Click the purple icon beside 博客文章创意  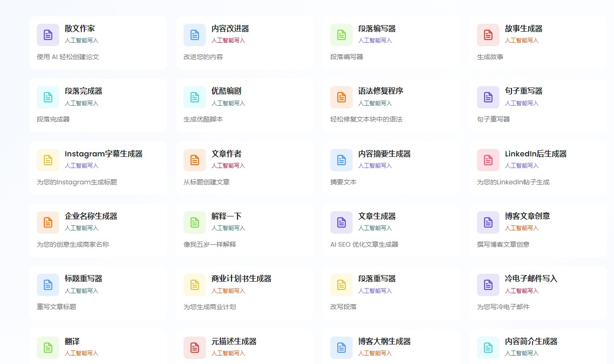pos(488,222)
